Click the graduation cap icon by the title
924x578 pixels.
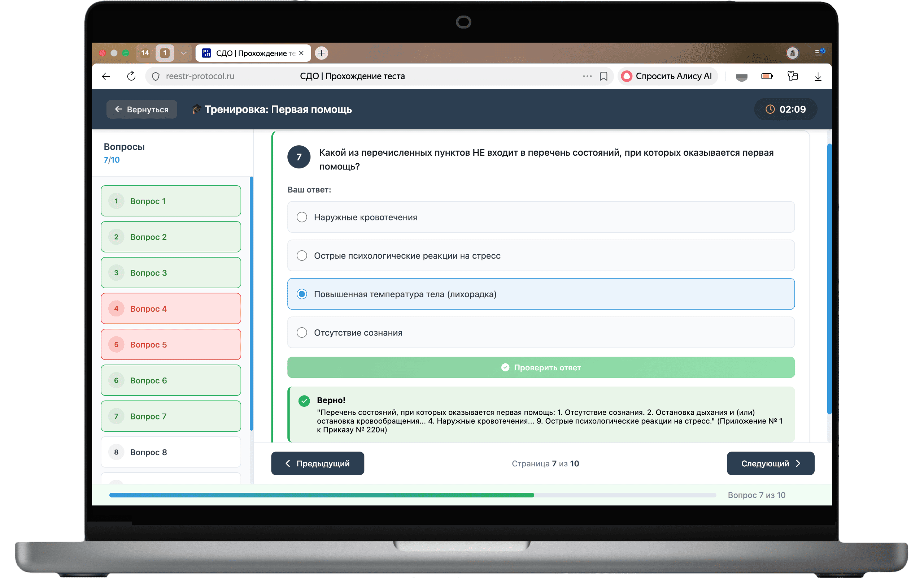196,109
